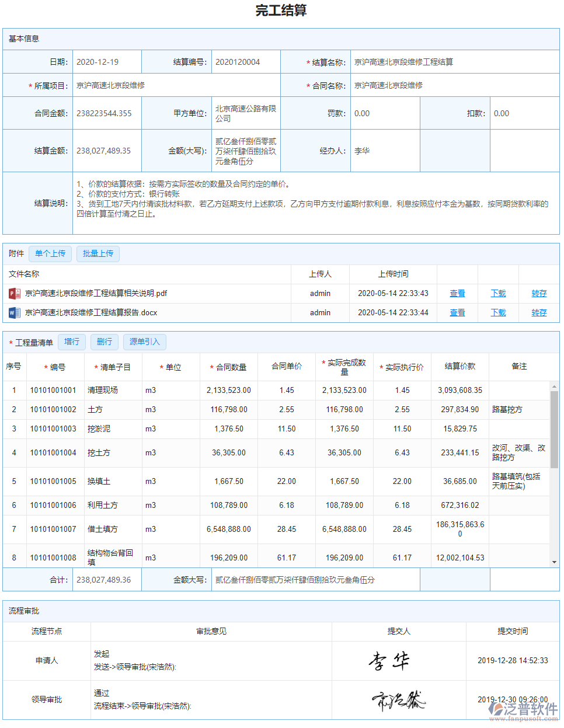Open 查看 for the Word settlement report
564x728 pixels.
pos(457,312)
